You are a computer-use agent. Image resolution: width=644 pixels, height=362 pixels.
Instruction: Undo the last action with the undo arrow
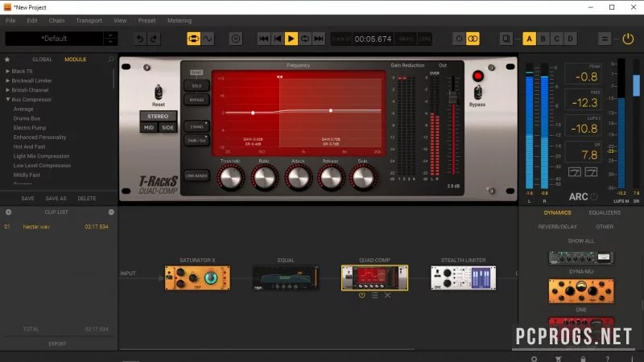[140, 39]
